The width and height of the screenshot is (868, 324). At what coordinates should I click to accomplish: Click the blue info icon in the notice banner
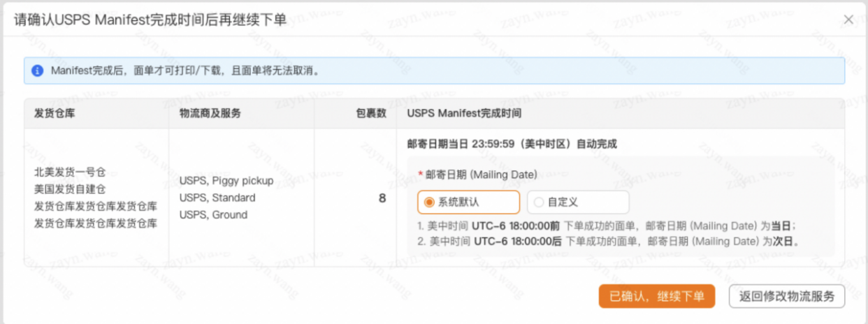pyautogui.click(x=38, y=71)
